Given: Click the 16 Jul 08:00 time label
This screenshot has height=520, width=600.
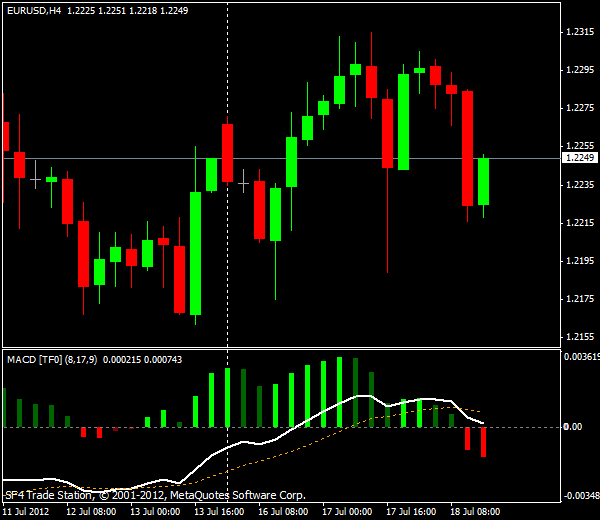Looking at the screenshot, I should point(283,512).
